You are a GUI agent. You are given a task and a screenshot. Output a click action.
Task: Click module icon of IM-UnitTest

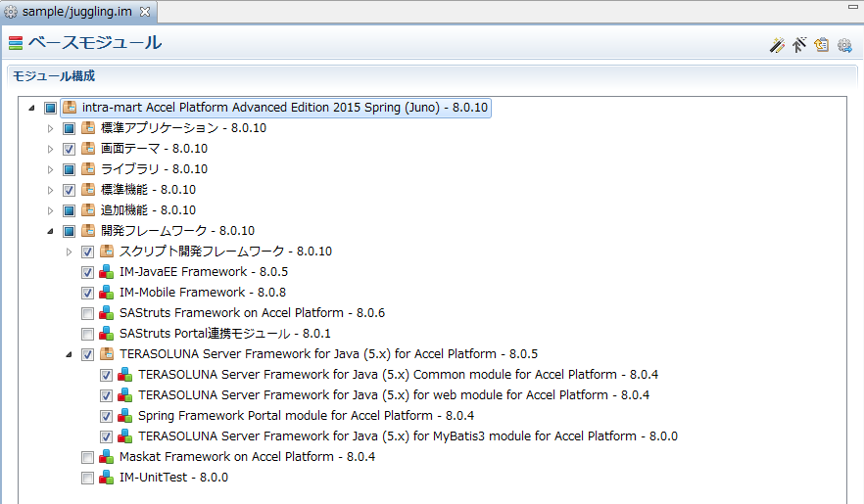click(107, 477)
